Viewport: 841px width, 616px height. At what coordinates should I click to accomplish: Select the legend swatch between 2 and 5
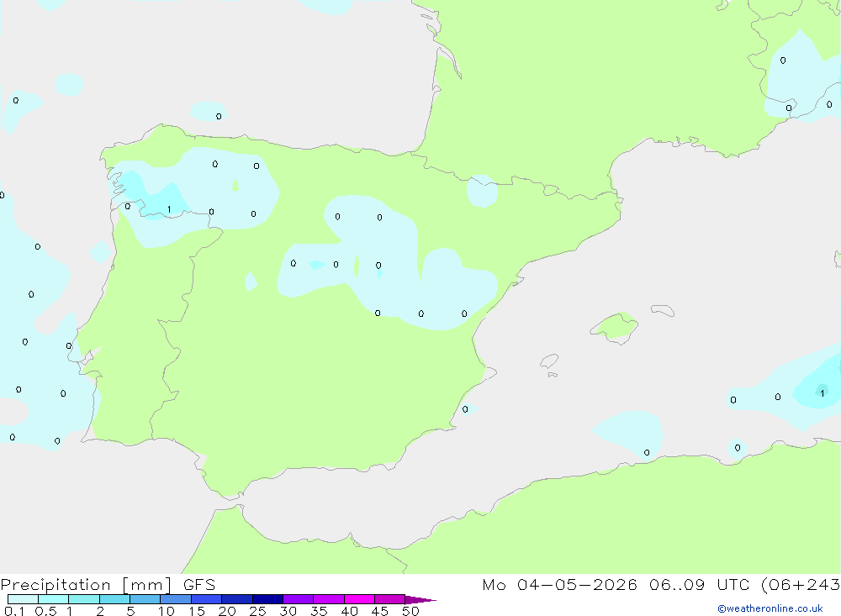(114, 599)
